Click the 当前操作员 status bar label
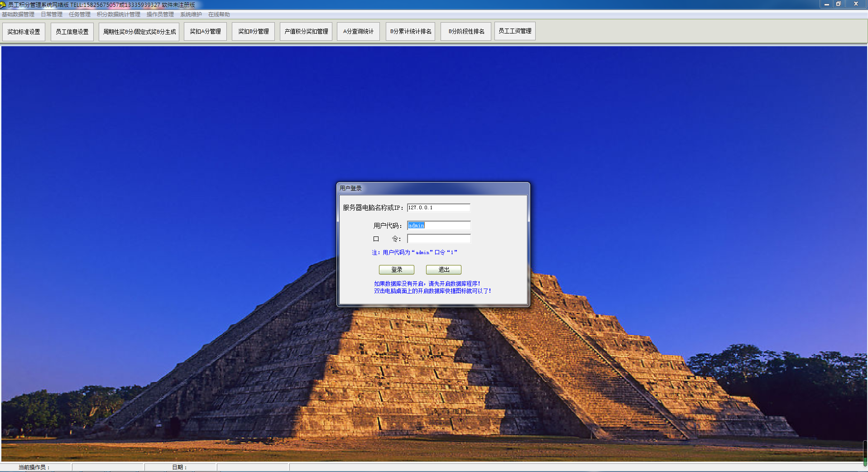 point(34,467)
